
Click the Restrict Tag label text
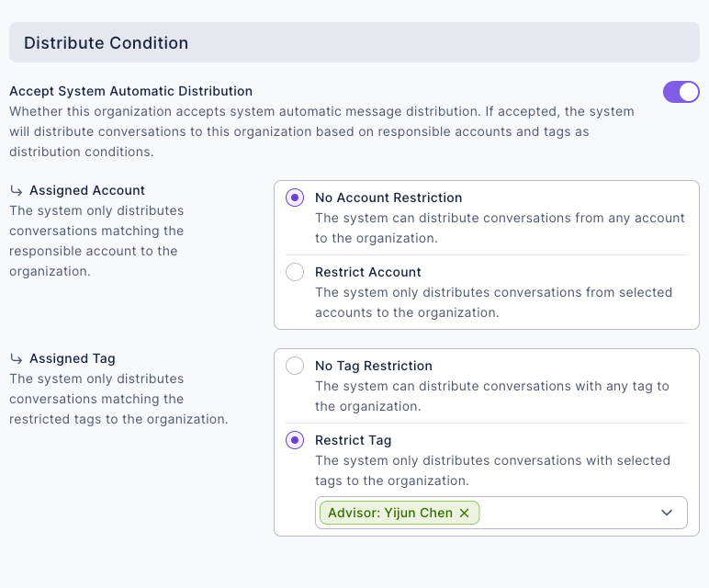[x=354, y=440]
